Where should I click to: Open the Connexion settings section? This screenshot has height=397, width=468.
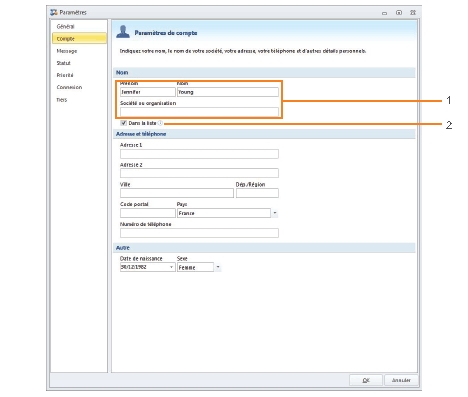click(69, 87)
